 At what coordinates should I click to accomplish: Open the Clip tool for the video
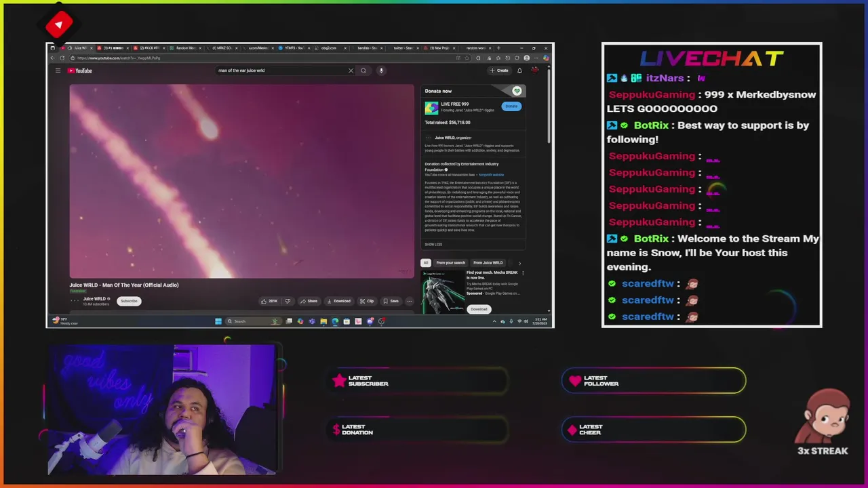[367, 301]
